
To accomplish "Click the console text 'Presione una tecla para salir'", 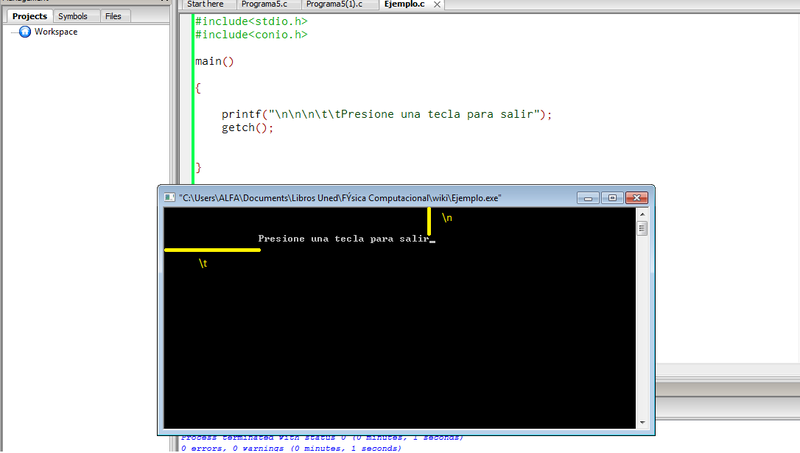I will tap(343, 239).
